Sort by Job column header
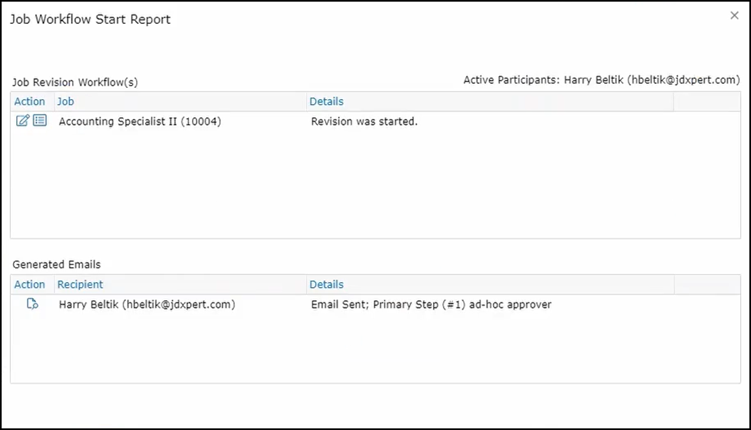 click(x=65, y=101)
